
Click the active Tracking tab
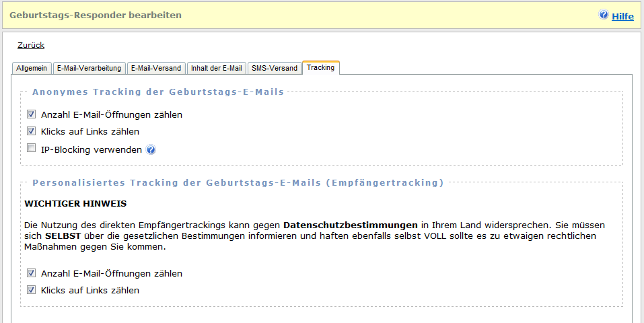(x=320, y=67)
